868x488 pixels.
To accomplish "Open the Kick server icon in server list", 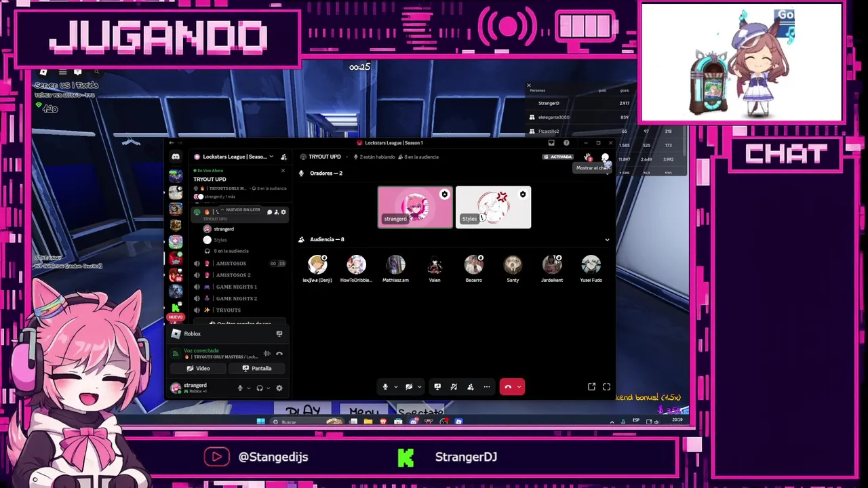I will point(176,308).
